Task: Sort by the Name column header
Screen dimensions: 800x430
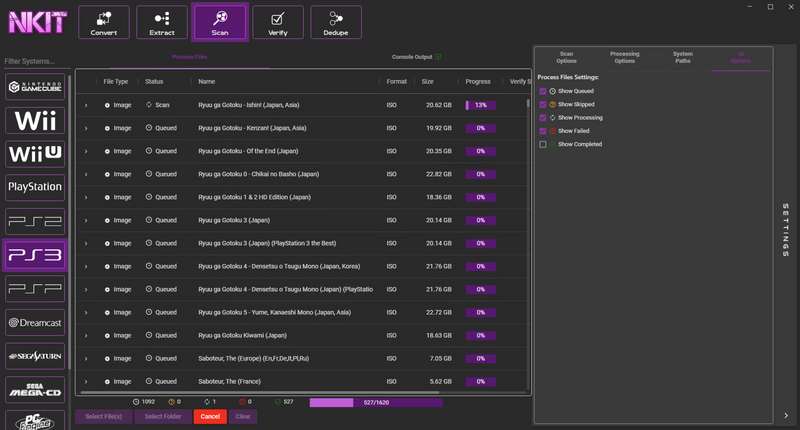Action: (207, 82)
